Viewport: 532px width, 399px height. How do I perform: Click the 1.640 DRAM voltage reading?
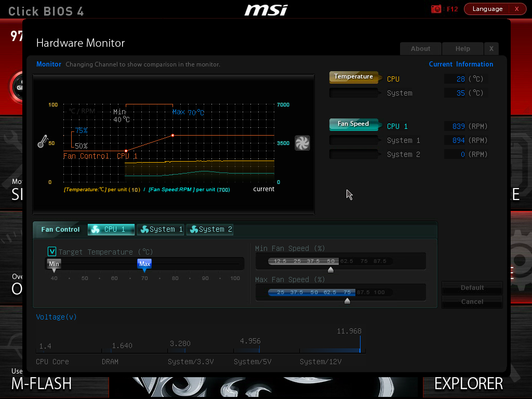pos(122,345)
